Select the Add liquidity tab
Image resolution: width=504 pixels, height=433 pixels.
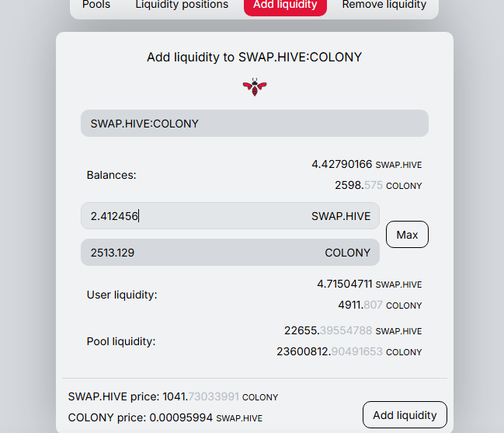coord(285,5)
